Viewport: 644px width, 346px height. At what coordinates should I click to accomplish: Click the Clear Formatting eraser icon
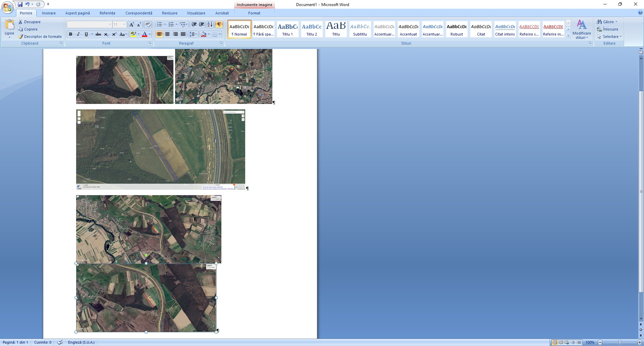[x=148, y=24]
